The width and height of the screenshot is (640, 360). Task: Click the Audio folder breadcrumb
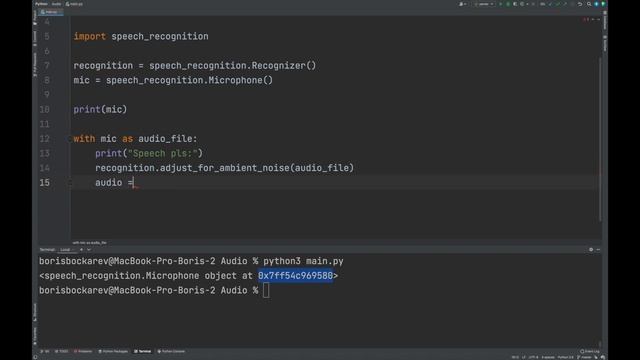56,4
